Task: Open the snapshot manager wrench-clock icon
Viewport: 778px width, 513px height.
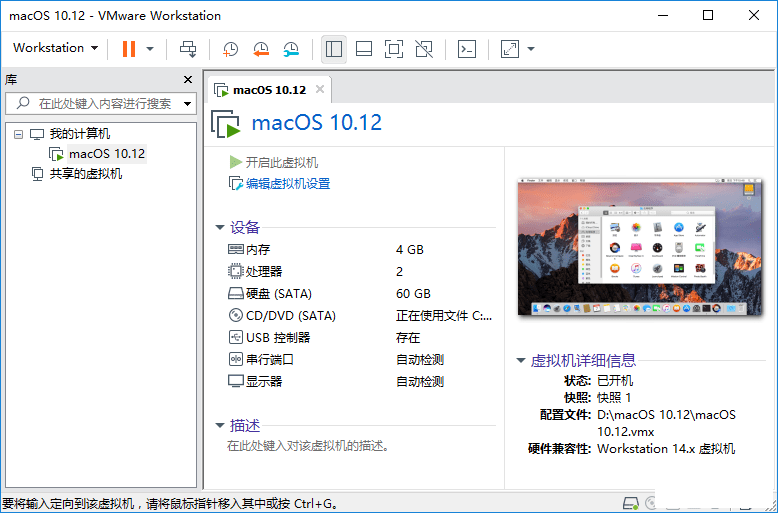Action: pos(291,48)
